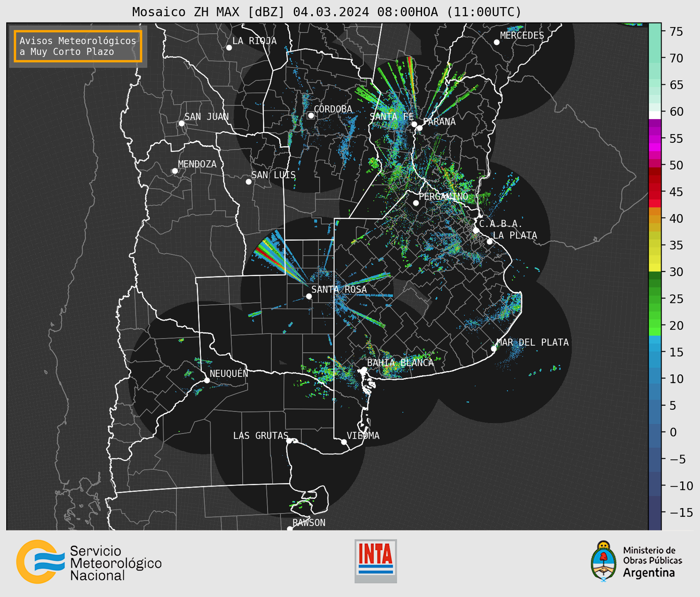Select the MENDOZA city marker dot
Image resolution: width=700 pixels, height=597 pixels.
(x=175, y=171)
